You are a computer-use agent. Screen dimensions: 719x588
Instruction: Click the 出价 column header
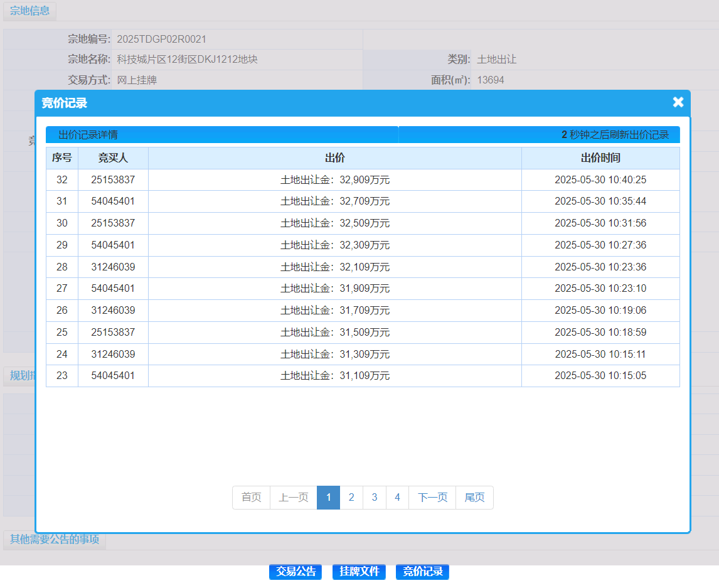click(335, 158)
